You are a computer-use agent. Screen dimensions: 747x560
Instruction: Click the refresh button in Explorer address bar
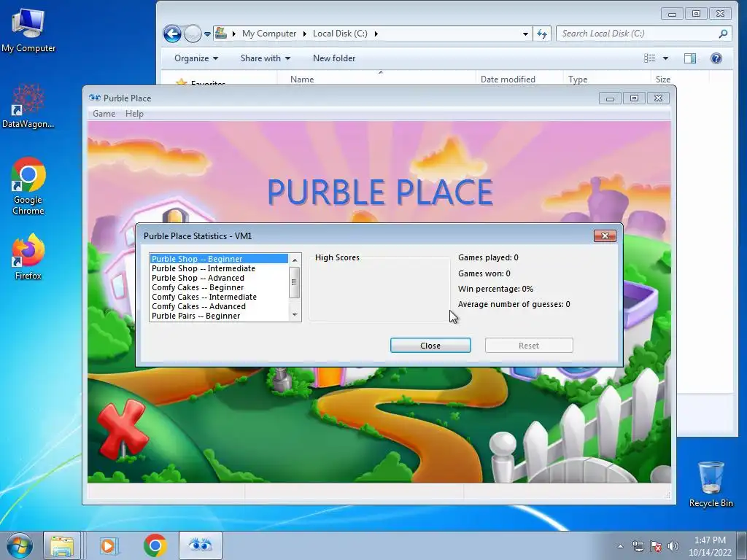point(542,34)
